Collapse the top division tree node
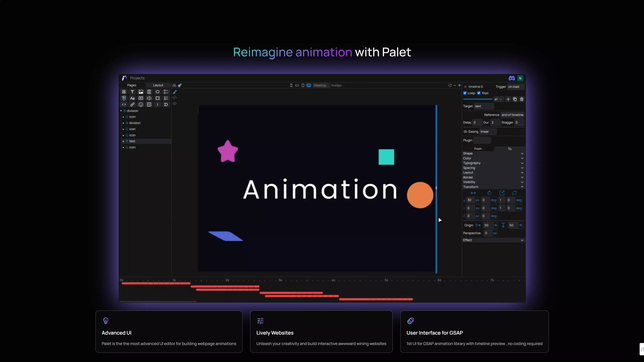 click(x=122, y=111)
